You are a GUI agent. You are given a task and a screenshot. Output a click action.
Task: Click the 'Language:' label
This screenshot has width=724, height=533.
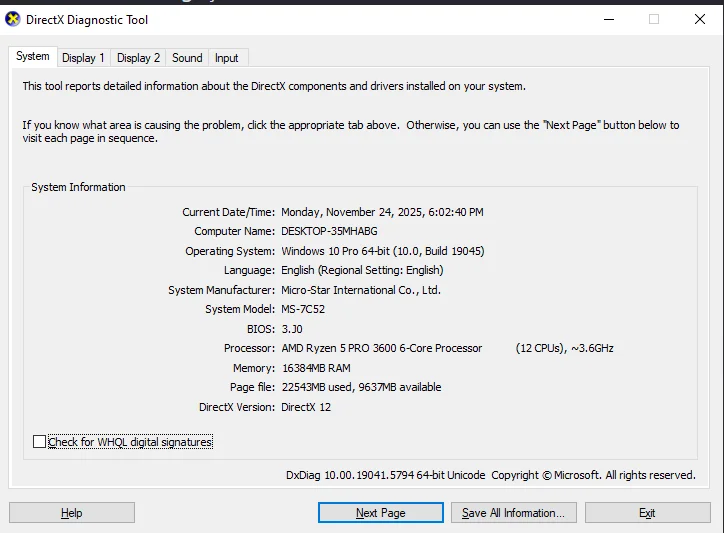249,270
